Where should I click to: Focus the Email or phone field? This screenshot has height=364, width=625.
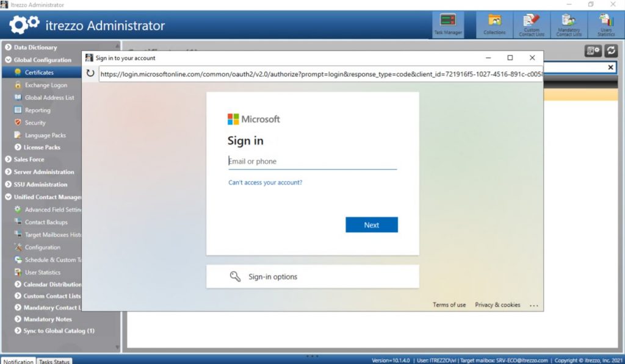pyautogui.click(x=312, y=161)
